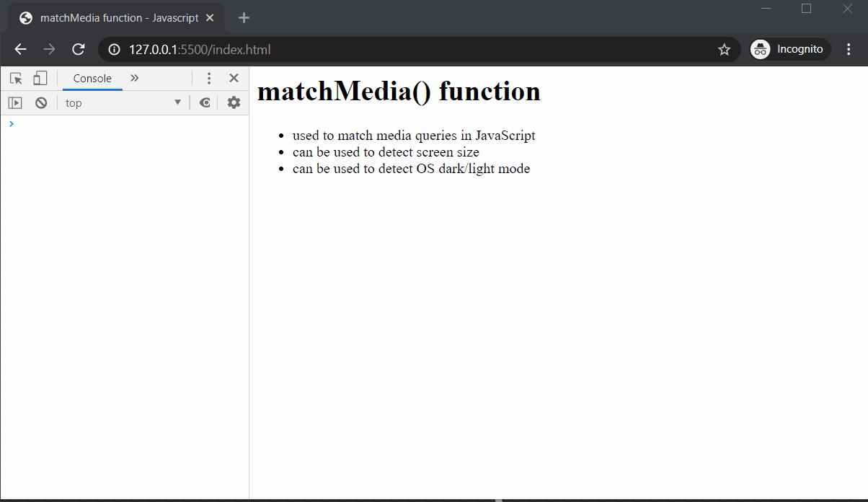The width and height of the screenshot is (868, 502).
Task: Select the Console tab
Action: (x=92, y=79)
